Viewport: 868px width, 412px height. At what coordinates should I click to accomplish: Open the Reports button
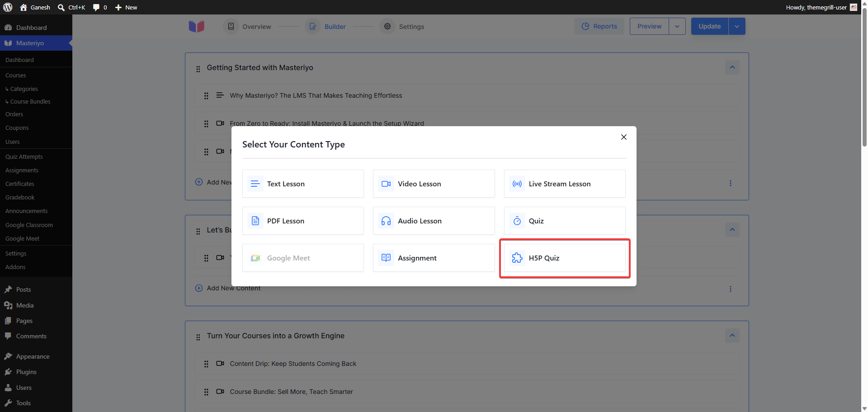[599, 26]
